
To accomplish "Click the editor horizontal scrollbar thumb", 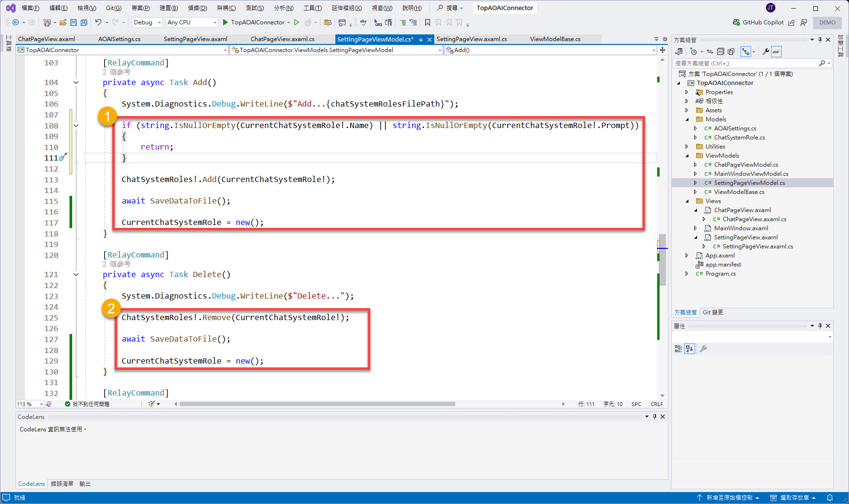I will pos(317,404).
